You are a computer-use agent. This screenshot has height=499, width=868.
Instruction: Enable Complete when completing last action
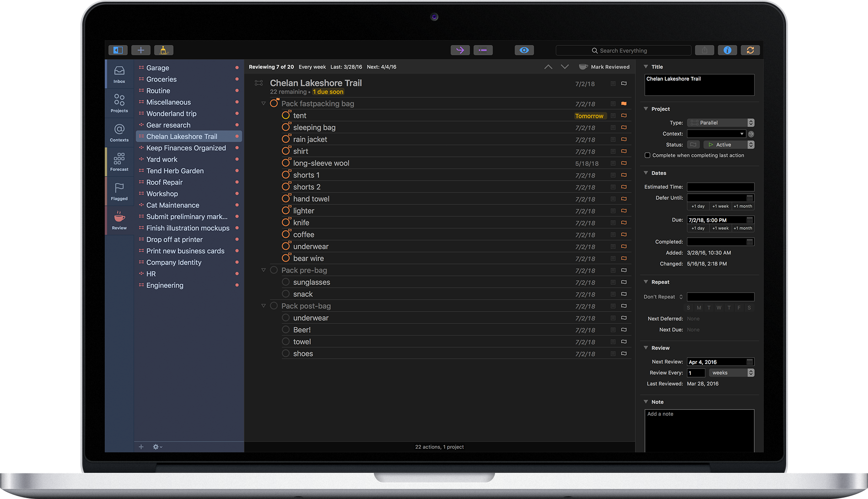coord(647,156)
